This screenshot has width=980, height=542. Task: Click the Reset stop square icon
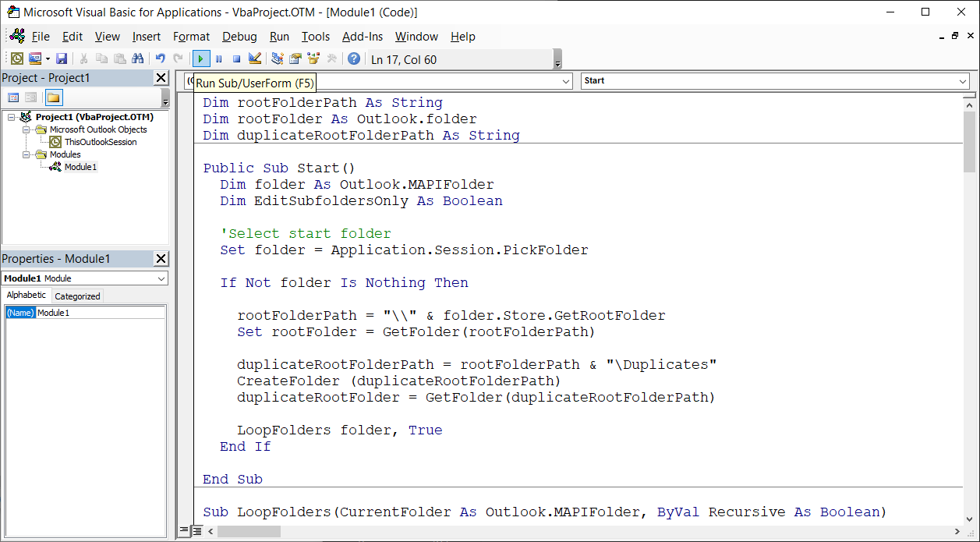coord(236,58)
